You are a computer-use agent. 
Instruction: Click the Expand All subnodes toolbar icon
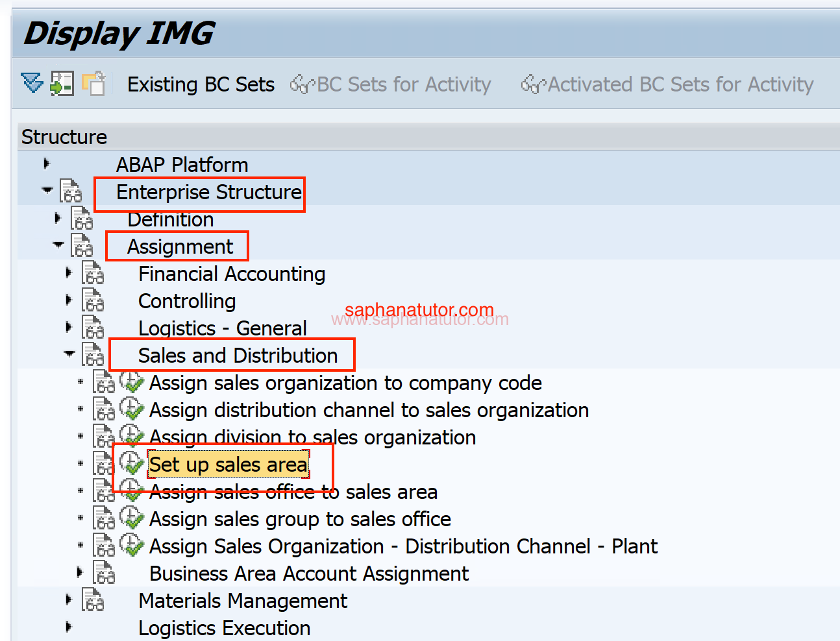coord(32,83)
